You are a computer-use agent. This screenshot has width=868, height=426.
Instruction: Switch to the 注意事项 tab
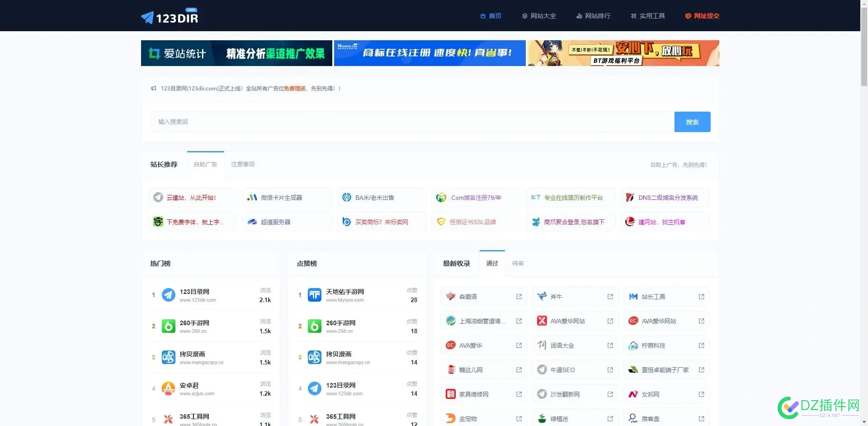click(243, 165)
